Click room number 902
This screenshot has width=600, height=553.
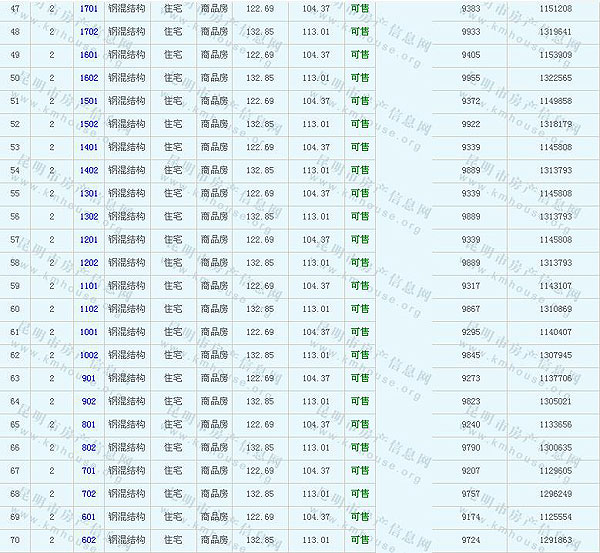point(89,401)
